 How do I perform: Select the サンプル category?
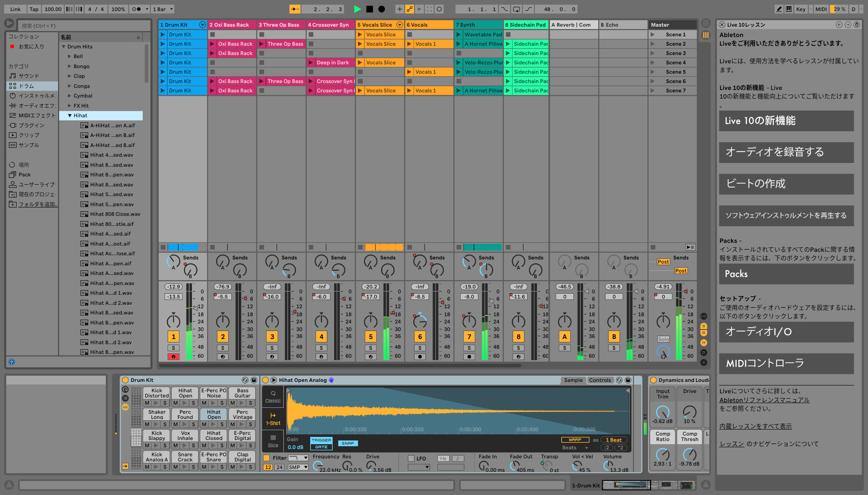(x=32, y=145)
